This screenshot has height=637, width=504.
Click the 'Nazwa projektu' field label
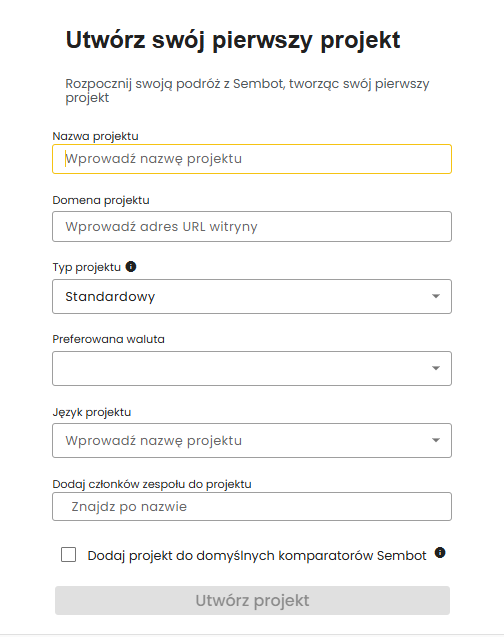point(95,136)
